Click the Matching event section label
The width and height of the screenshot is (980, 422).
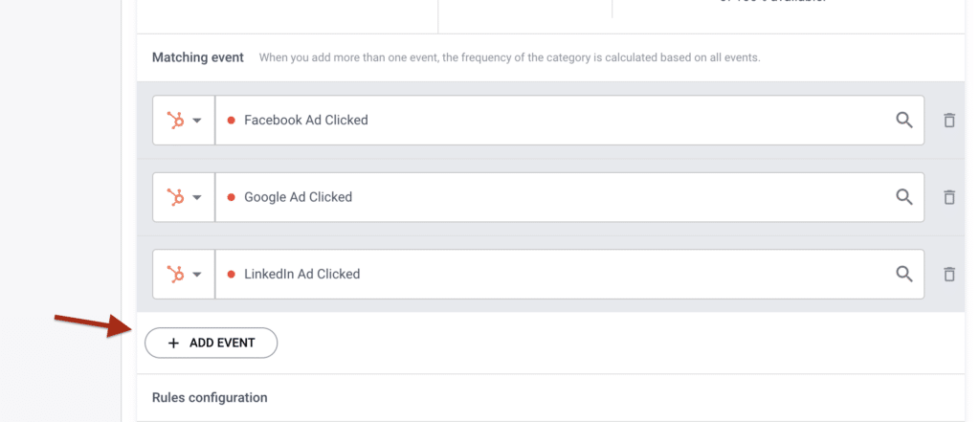[197, 57]
